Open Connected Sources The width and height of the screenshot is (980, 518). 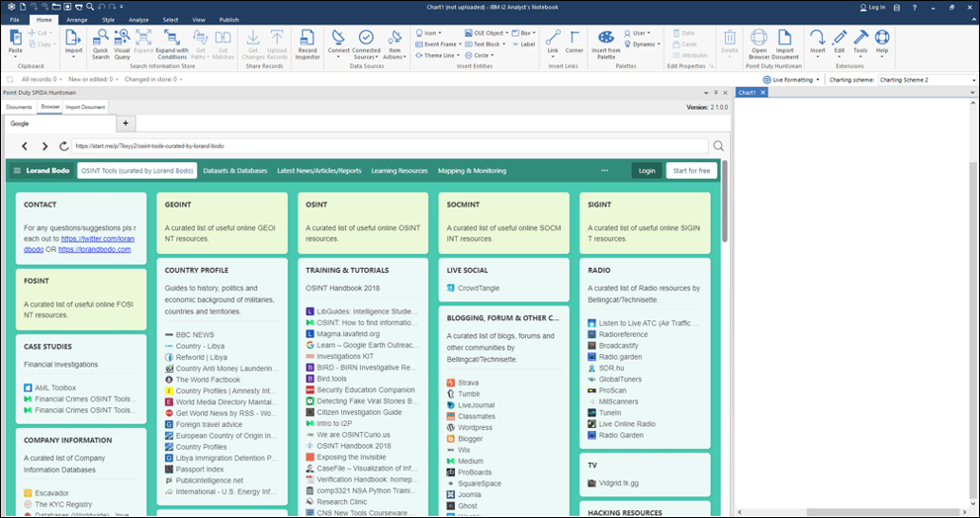[x=366, y=43]
